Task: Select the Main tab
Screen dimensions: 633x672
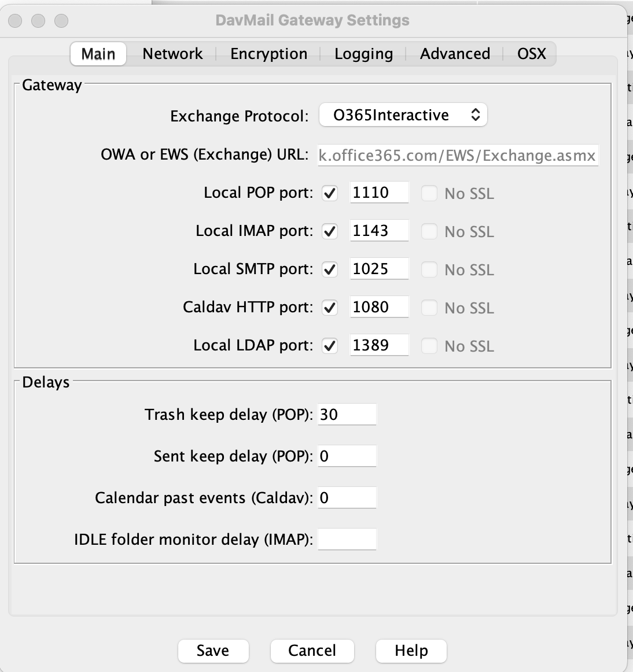Action: tap(98, 53)
